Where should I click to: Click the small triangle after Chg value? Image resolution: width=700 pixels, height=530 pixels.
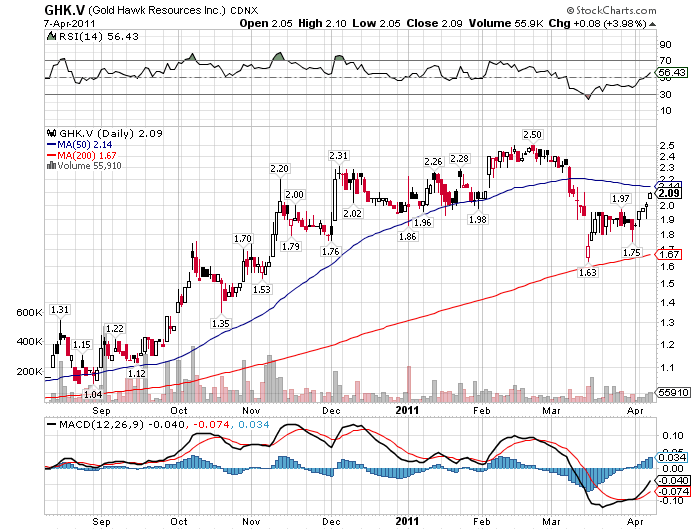tap(652, 24)
